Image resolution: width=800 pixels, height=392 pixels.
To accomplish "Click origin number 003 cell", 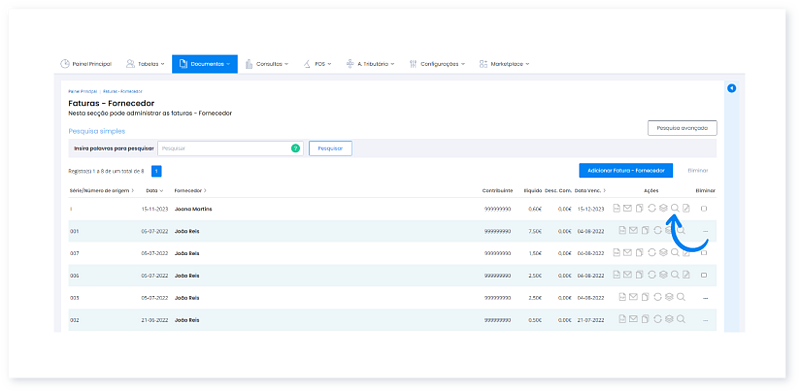I will coord(74,298).
